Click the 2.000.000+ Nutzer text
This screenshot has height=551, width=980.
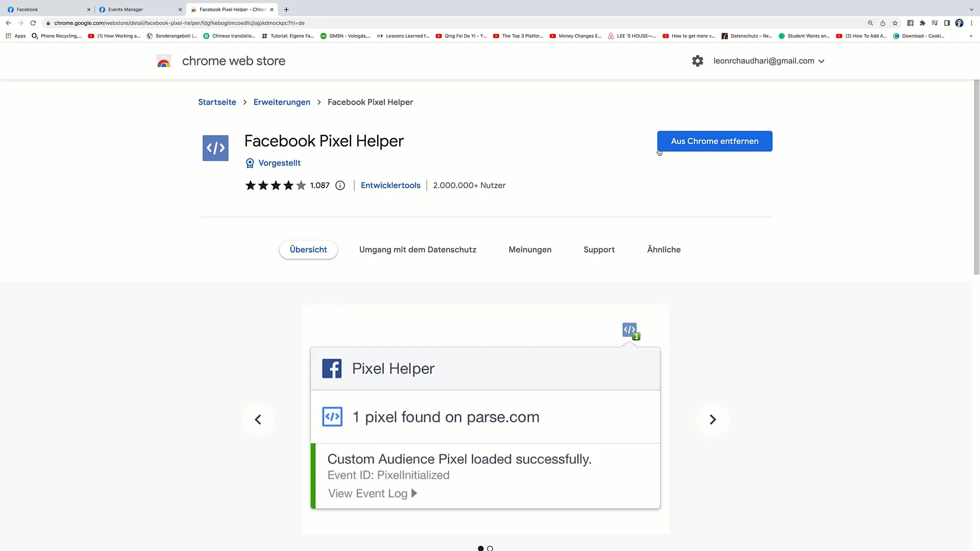(469, 186)
